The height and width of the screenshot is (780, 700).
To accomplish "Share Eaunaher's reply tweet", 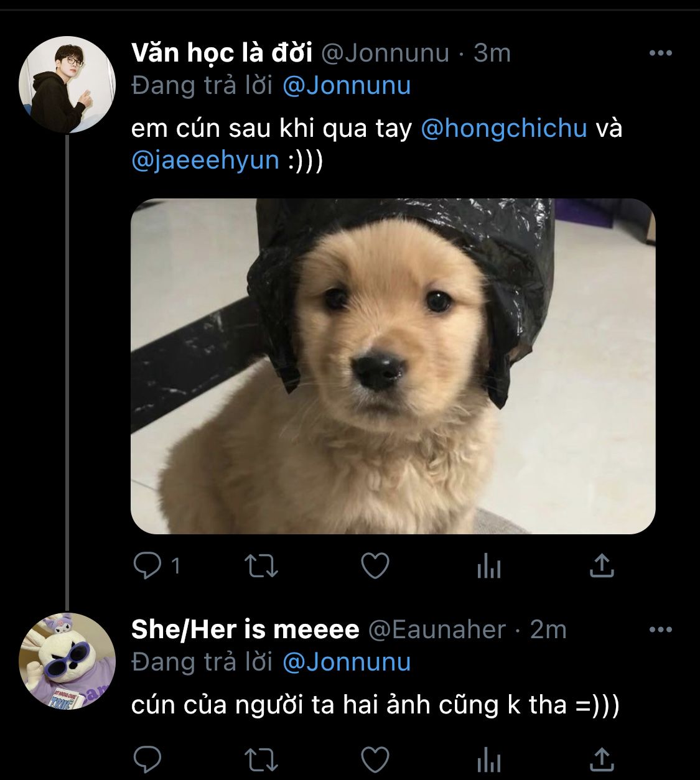I will click(x=601, y=759).
